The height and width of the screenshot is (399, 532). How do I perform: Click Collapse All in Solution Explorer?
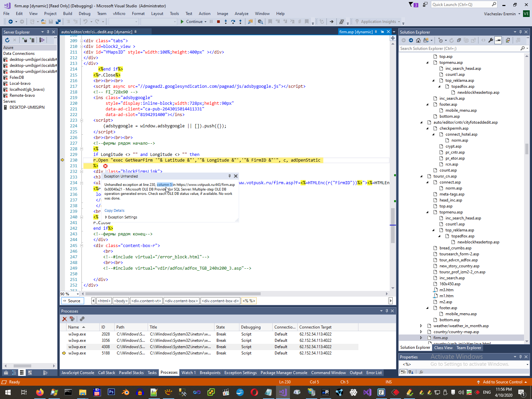click(x=459, y=40)
